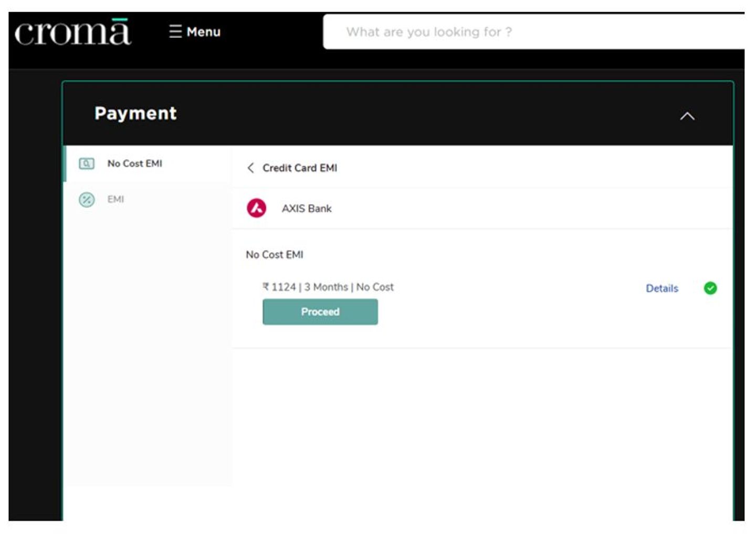Select the green checkmark for 3 Months plan
The width and height of the screenshot is (756, 539).
(710, 288)
